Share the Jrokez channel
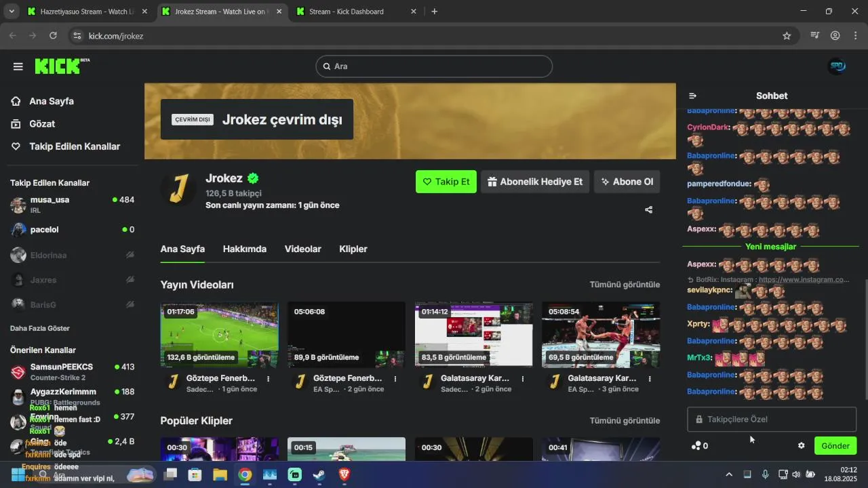Image resolution: width=868 pixels, height=488 pixels. 648,209
